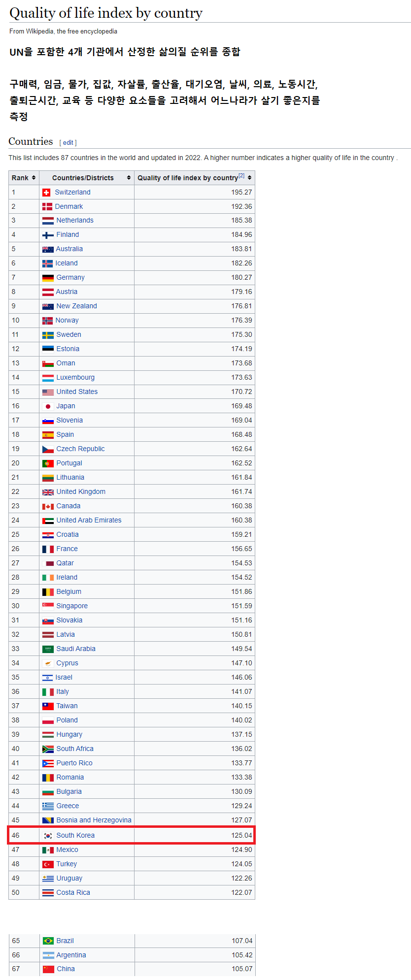This screenshot has width=411, height=980.
Task: Open the edit link beside Countries heading
Action: pyautogui.click(x=68, y=143)
